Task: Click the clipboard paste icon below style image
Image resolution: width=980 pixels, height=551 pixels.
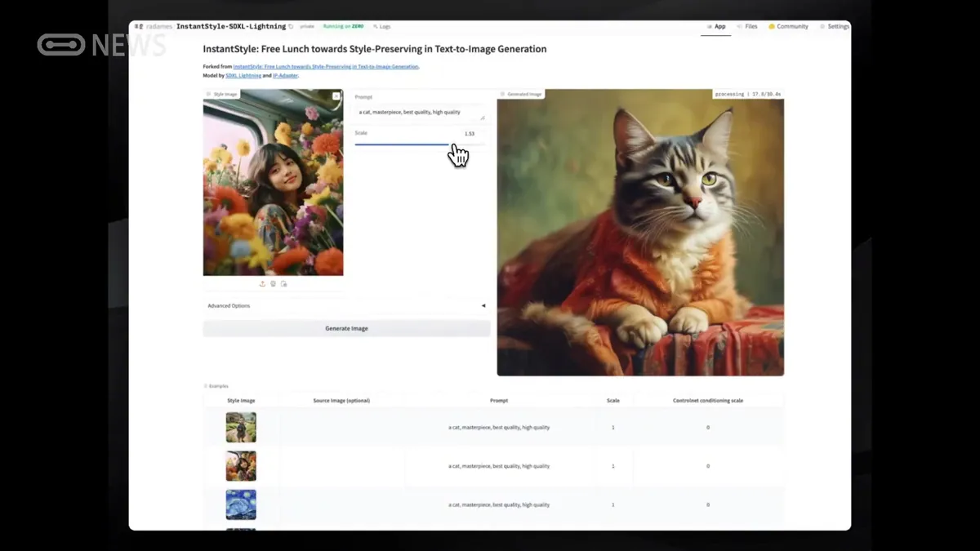Action: coord(283,283)
